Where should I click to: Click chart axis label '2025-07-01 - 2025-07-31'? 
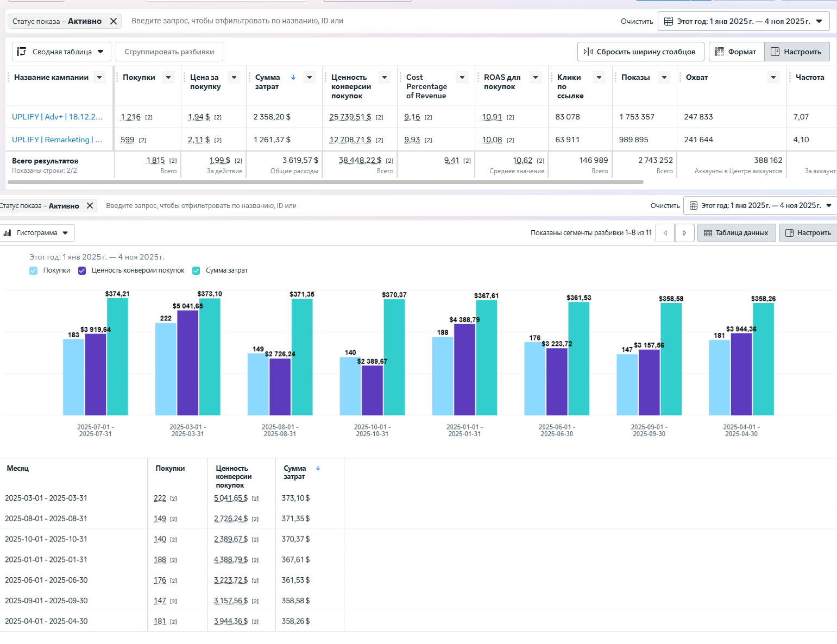(x=96, y=431)
